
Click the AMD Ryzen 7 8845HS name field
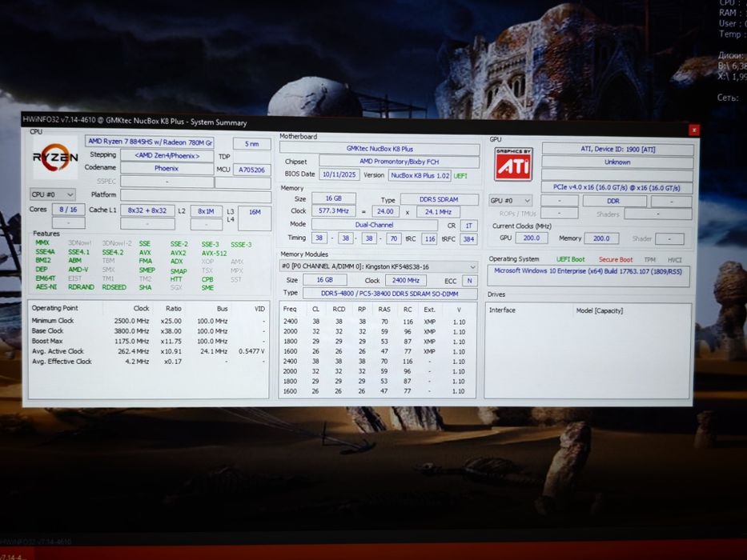pyautogui.click(x=150, y=142)
